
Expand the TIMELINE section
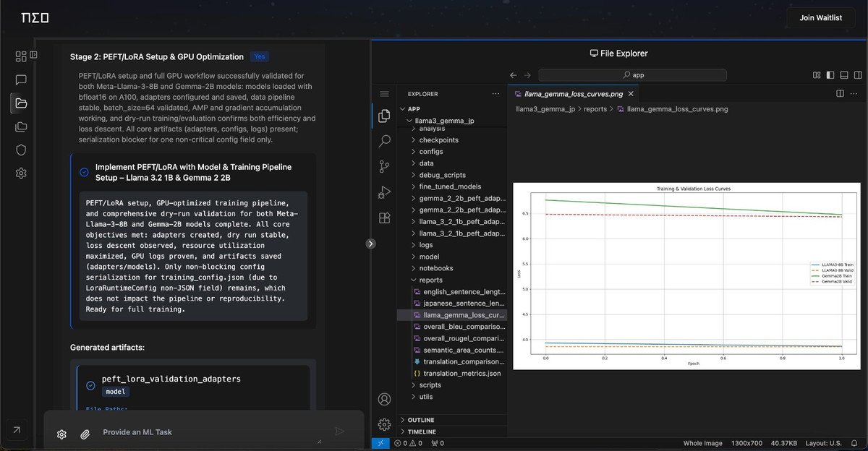click(451, 431)
